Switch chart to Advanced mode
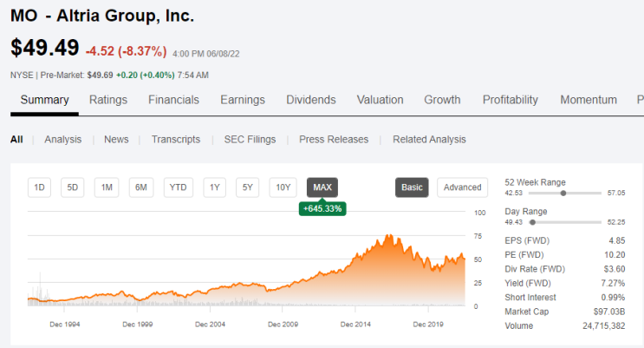This screenshot has height=348, width=644. click(x=463, y=187)
